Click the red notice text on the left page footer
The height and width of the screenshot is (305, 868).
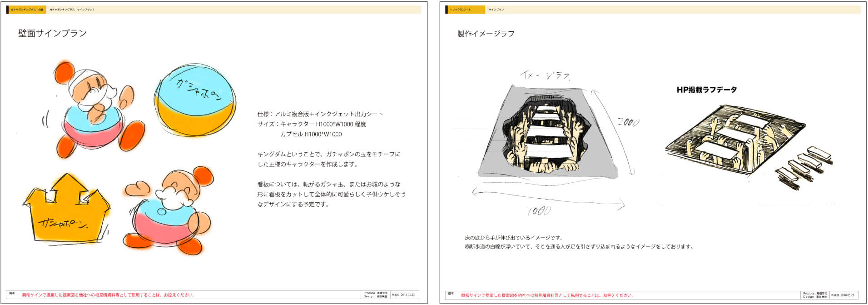coord(109,295)
